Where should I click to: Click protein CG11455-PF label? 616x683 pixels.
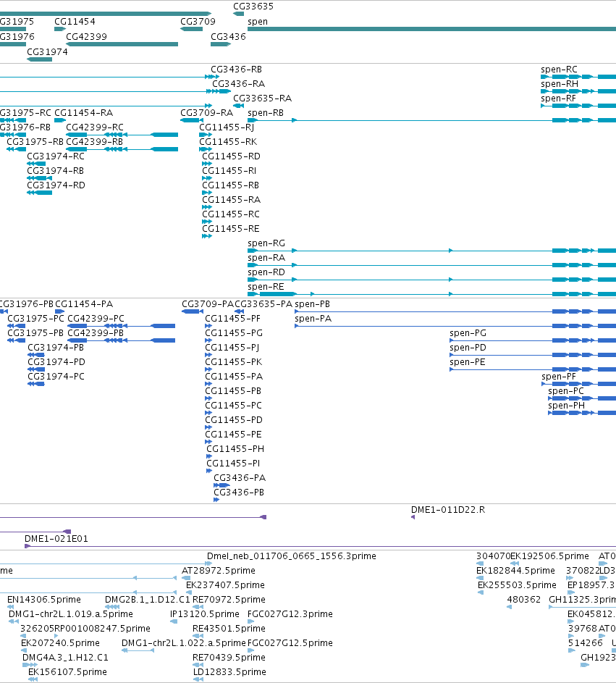tap(233, 319)
